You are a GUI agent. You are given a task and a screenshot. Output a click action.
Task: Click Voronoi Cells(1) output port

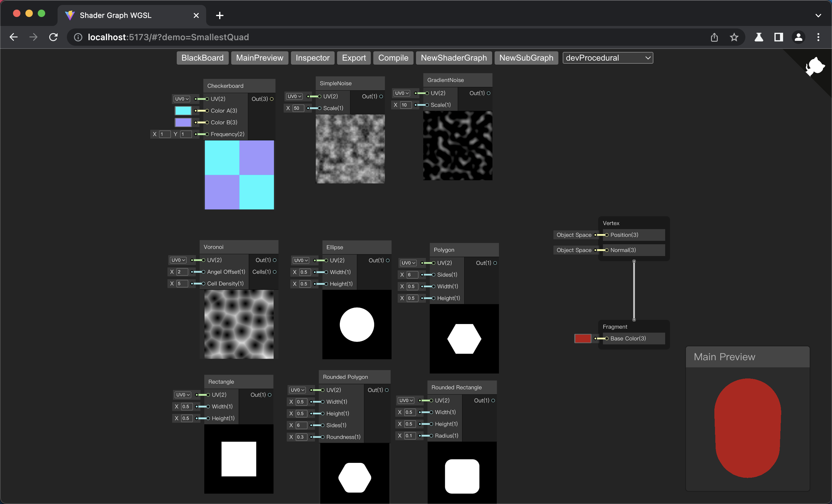click(x=275, y=272)
